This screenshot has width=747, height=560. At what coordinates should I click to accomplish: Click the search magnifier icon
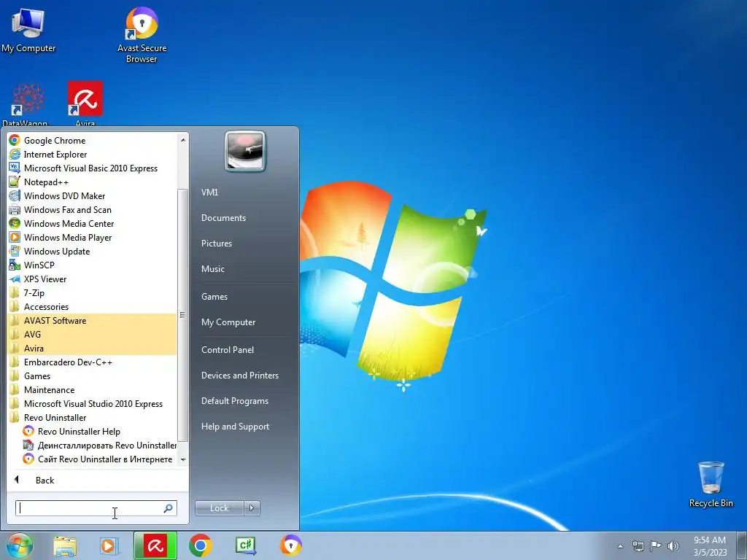pos(169,508)
